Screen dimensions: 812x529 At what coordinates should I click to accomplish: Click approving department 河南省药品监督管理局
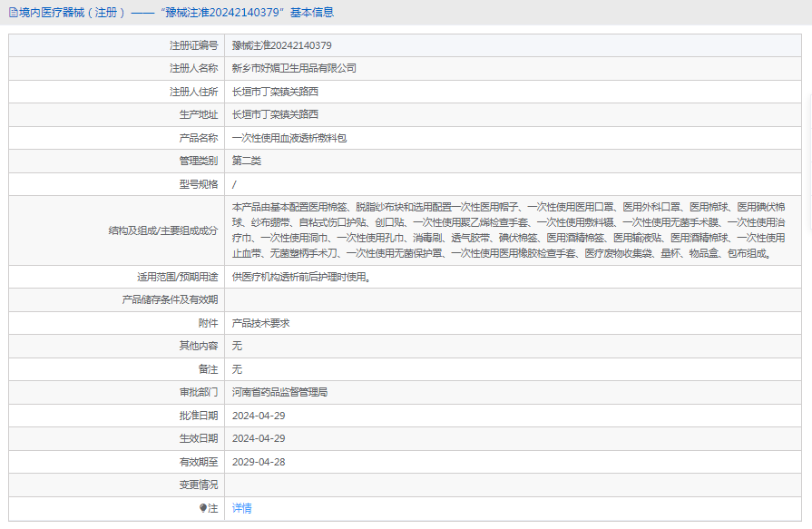click(279, 392)
